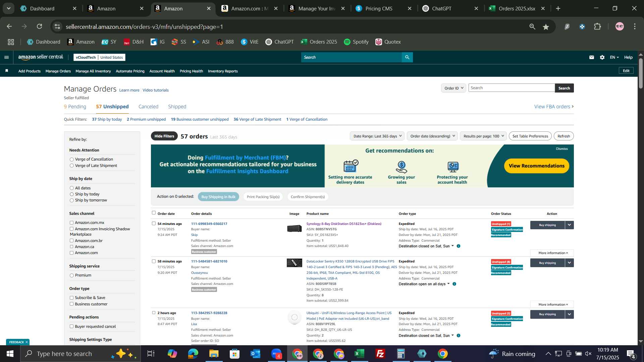644x362 pixels.
Task: Click the Refresh orders button
Action: (x=563, y=136)
